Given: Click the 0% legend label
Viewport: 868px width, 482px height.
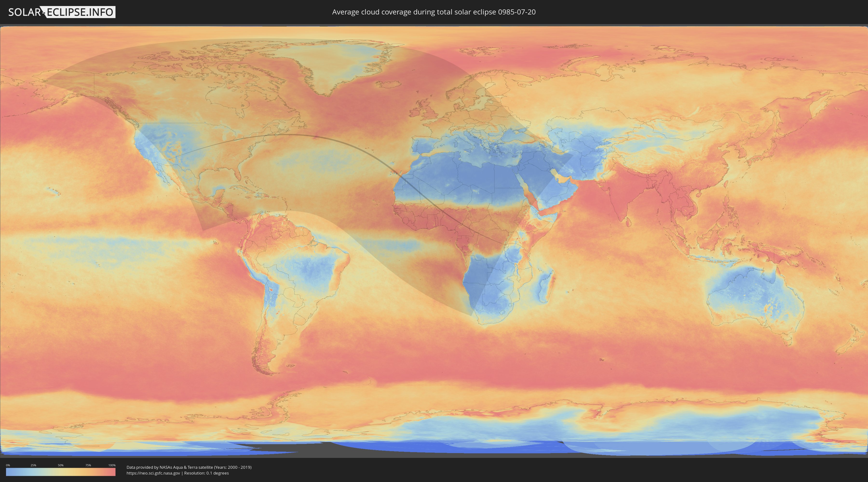Looking at the screenshot, I should 8,465.
